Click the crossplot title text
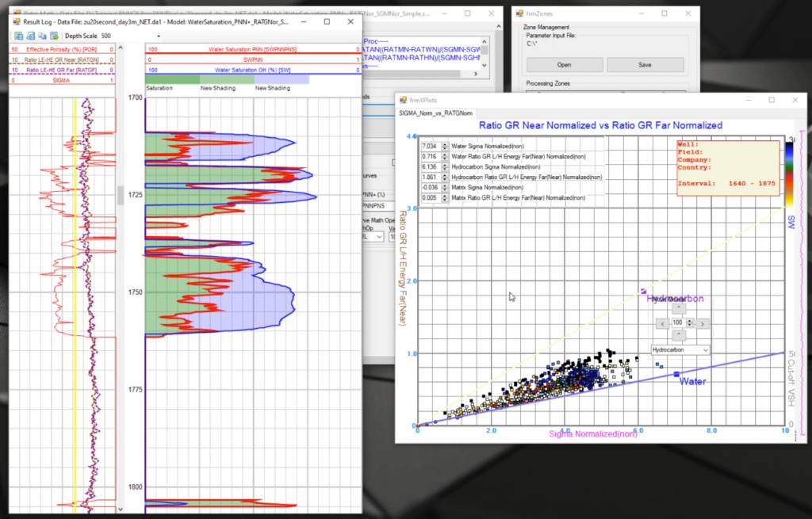This screenshot has width=812, height=519. (600, 125)
